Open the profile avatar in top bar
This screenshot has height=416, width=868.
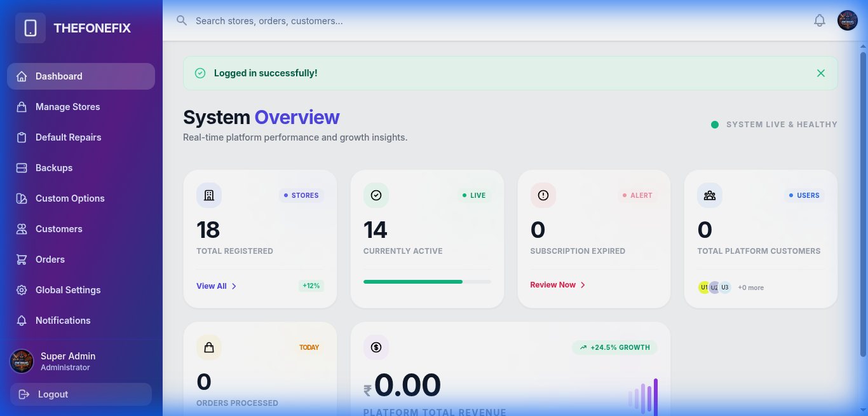[x=848, y=20]
